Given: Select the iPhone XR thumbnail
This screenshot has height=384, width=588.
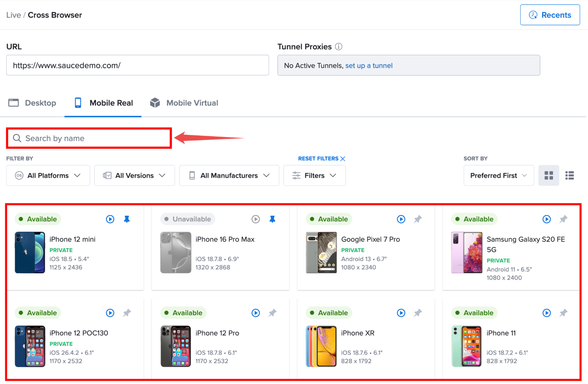Looking at the screenshot, I should coord(321,346).
